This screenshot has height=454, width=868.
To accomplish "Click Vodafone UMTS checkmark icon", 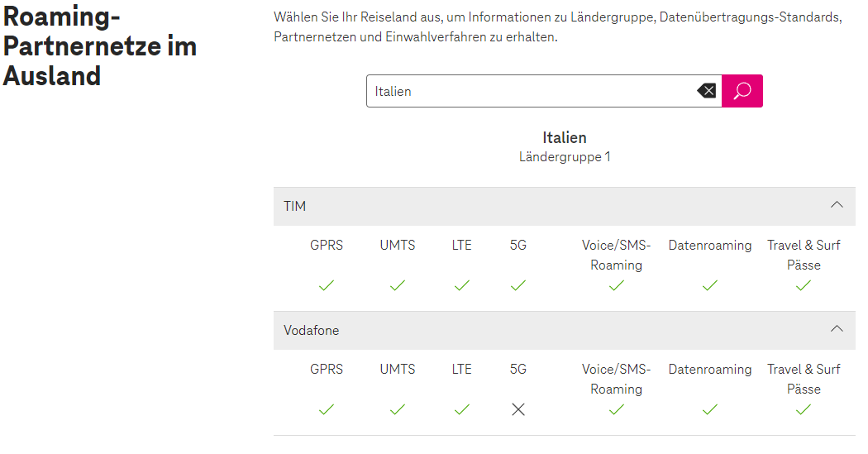I will 398,409.
